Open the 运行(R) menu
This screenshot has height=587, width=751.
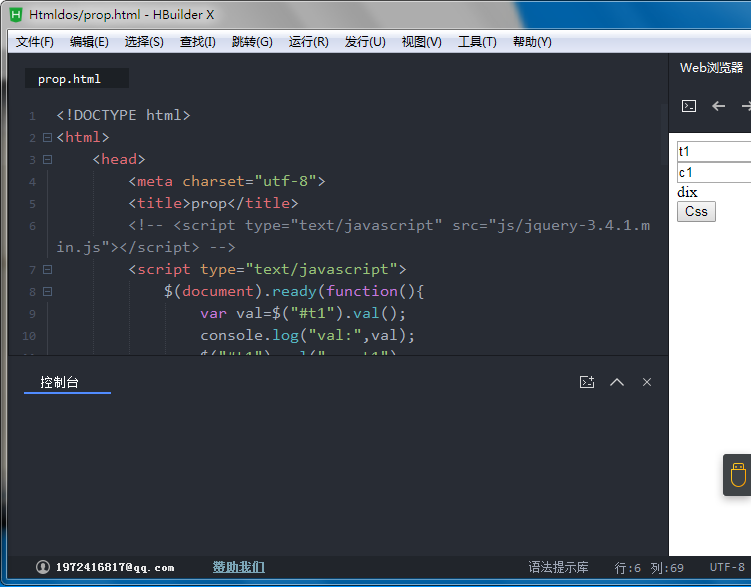point(309,42)
